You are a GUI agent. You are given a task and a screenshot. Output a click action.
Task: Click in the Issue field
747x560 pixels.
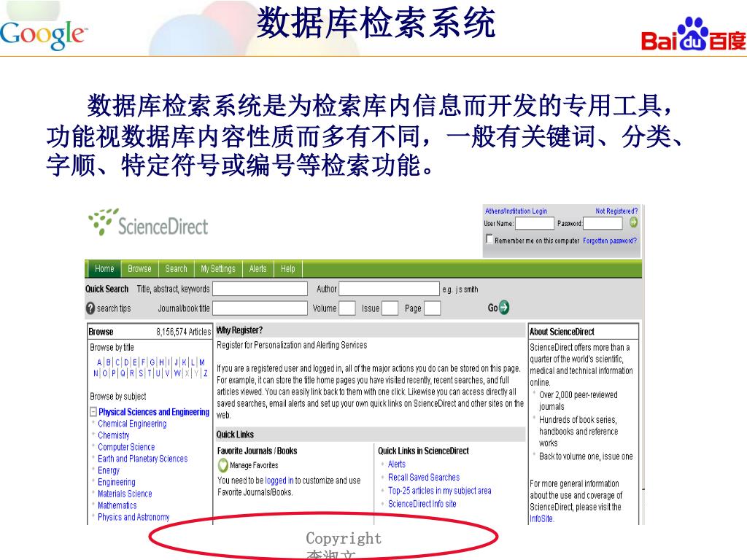tap(390, 308)
